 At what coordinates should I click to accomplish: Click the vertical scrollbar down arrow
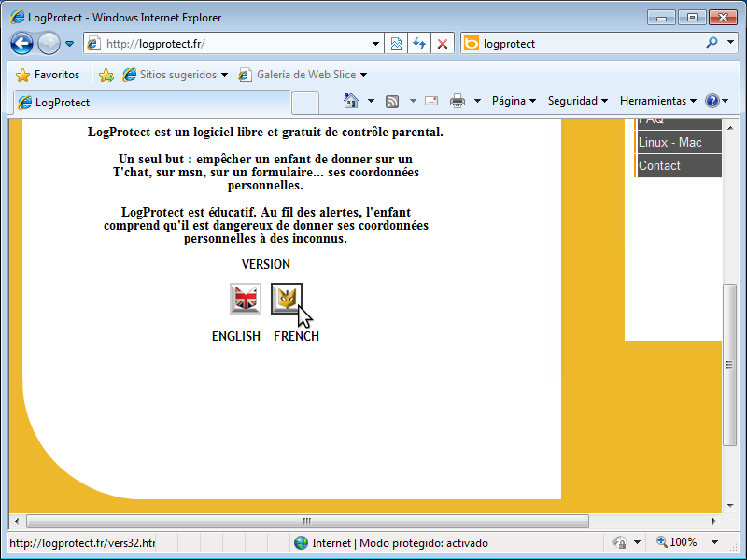tap(730, 506)
